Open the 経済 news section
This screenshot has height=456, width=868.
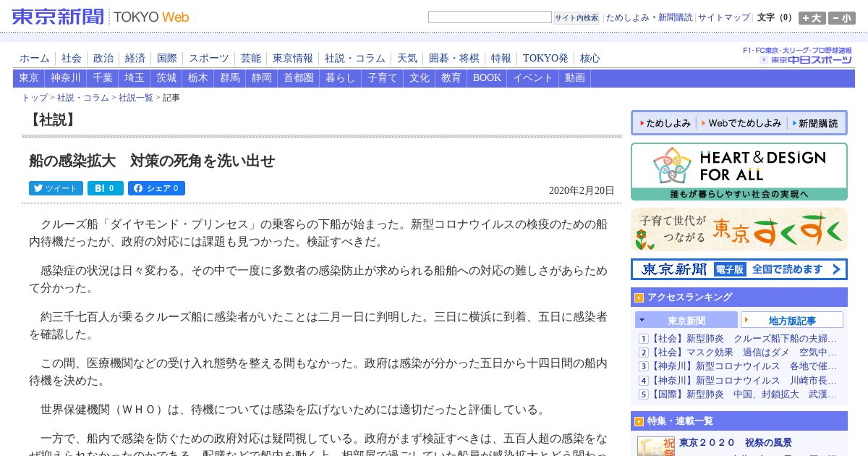[x=135, y=58]
